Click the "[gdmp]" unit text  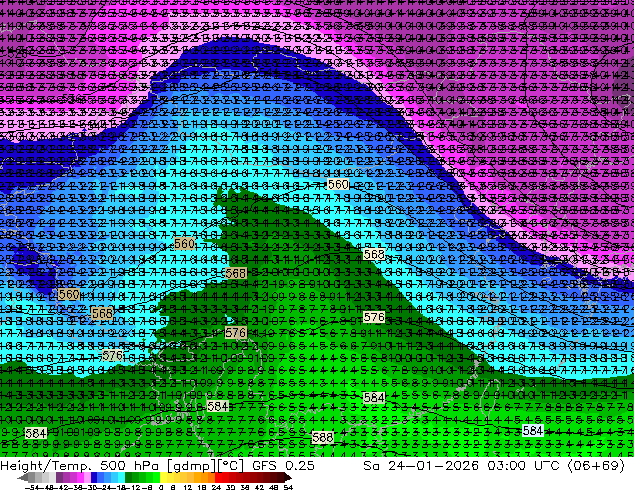point(190,466)
